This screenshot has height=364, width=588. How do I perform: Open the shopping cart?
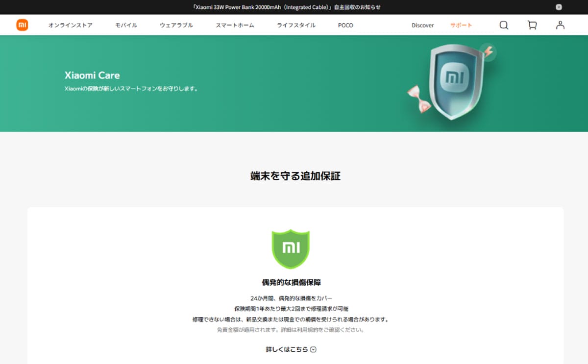click(x=532, y=25)
